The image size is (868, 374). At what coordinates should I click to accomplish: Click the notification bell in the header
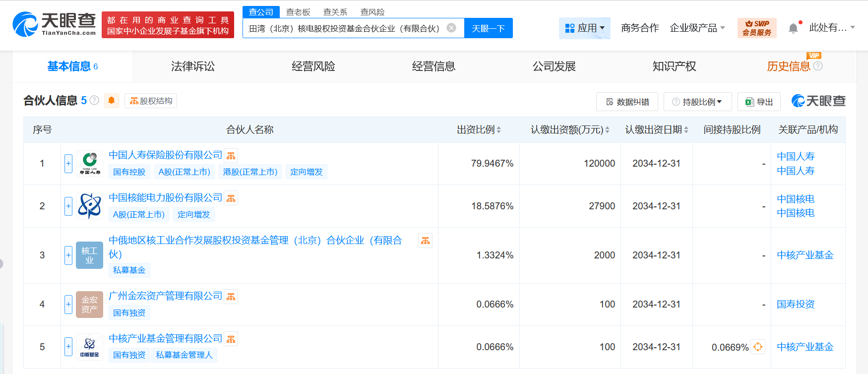click(793, 28)
